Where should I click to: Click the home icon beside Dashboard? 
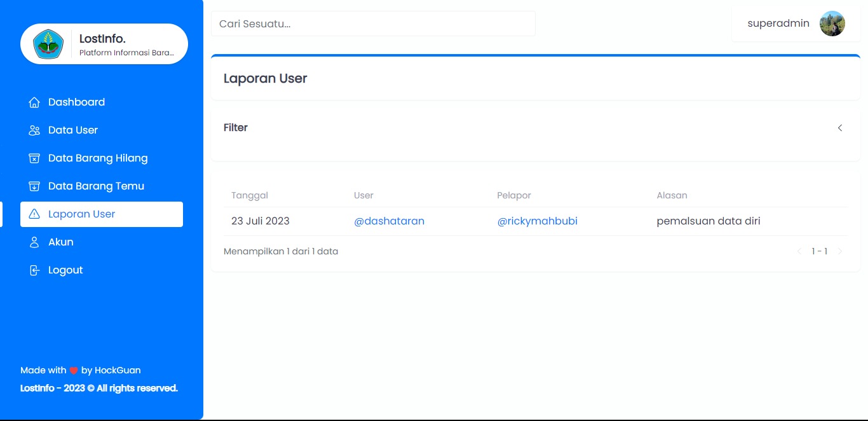pos(34,102)
